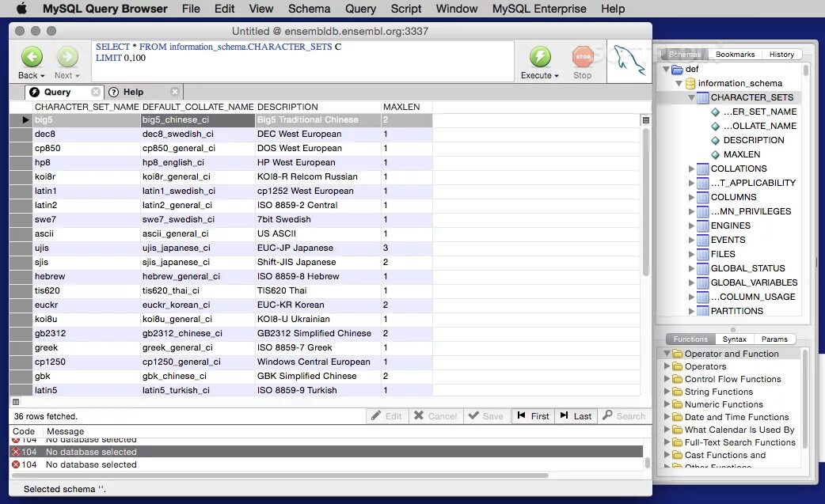The height and width of the screenshot is (504, 825).
Task: Click the green Back arrow icon
Action: pyautogui.click(x=32, y=57)
